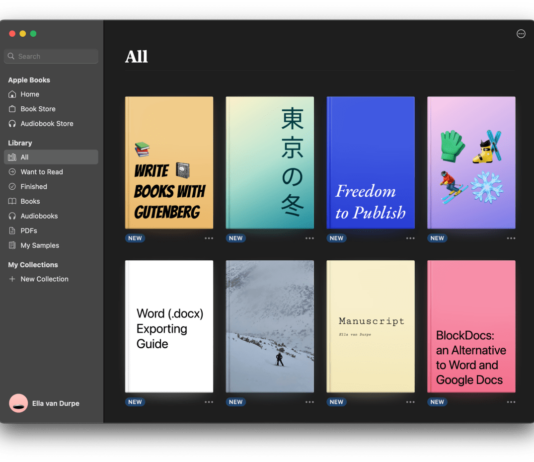534x462 pixels.
Task: Select the All library item label
Action: (24, 157)
